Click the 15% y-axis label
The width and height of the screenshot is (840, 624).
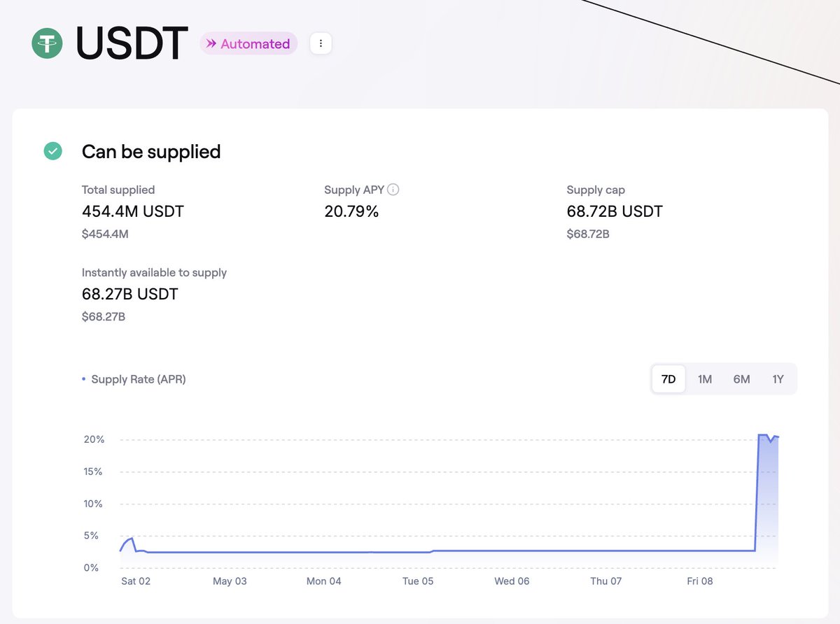tap(94, 471)
